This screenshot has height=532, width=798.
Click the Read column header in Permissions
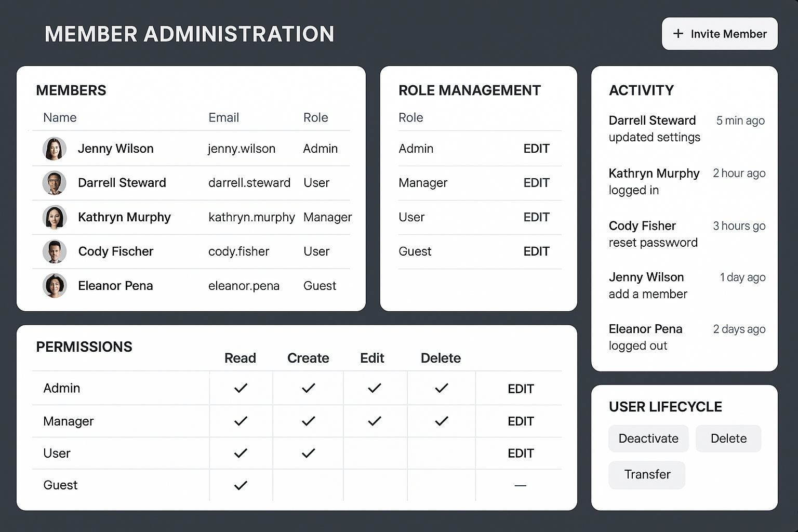(240, 358)
